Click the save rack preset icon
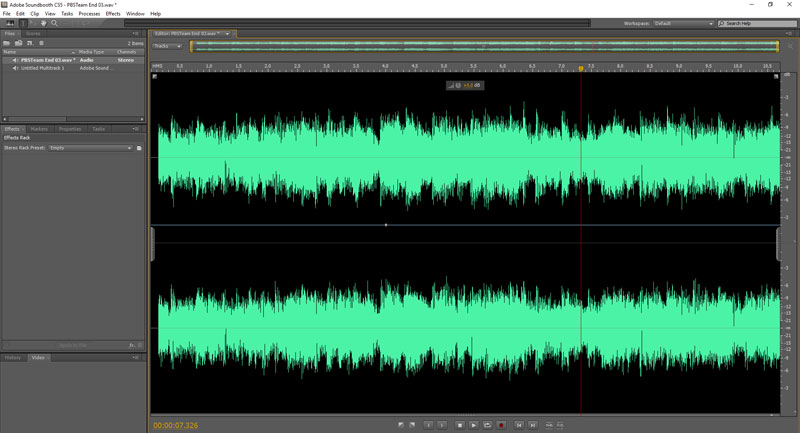The height and width of the screenshot is (433, 800). [x=139, y=148]
